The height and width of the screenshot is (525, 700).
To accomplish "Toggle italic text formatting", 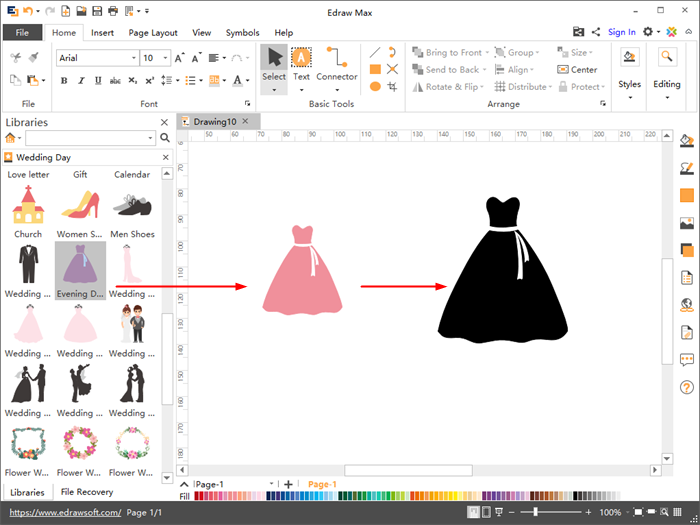I will coord(80,80).
